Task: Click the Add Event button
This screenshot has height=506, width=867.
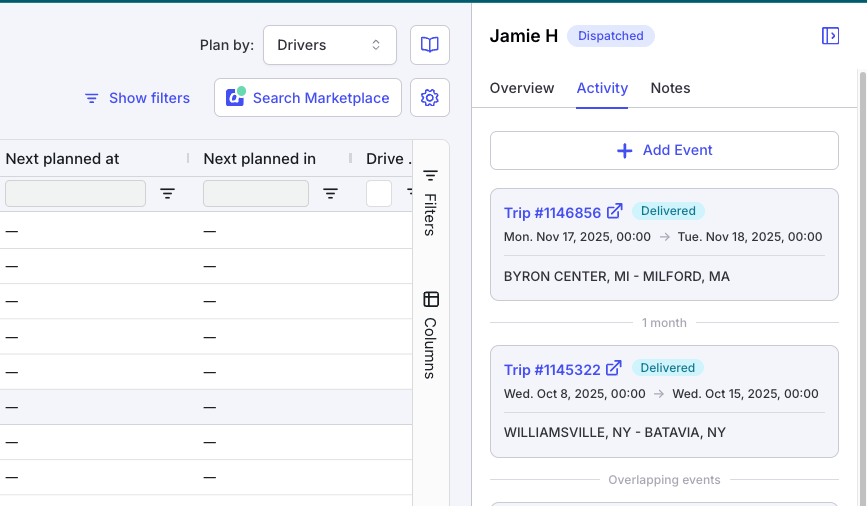Action: [664, 150]
